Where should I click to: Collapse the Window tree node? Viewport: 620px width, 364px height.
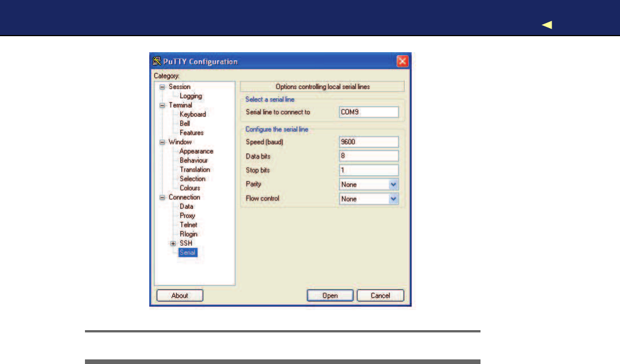pyautogui.click(x=162, y=142)
